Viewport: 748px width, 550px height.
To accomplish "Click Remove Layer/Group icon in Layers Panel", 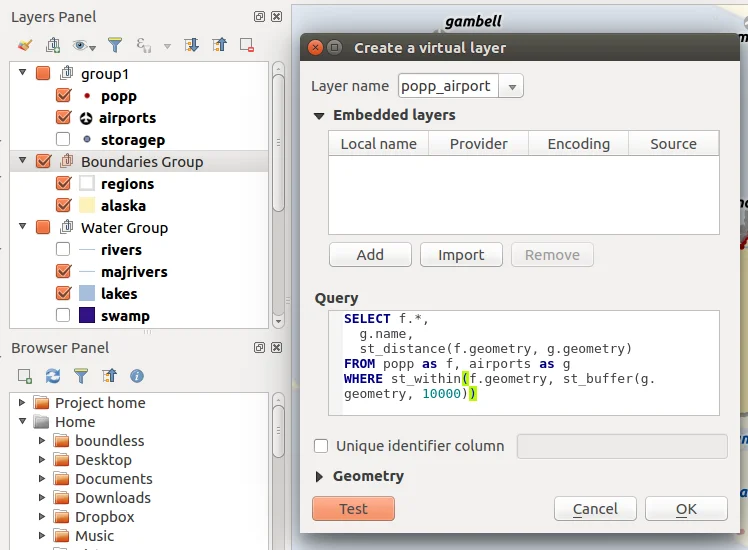I will [x=247, y=45].
